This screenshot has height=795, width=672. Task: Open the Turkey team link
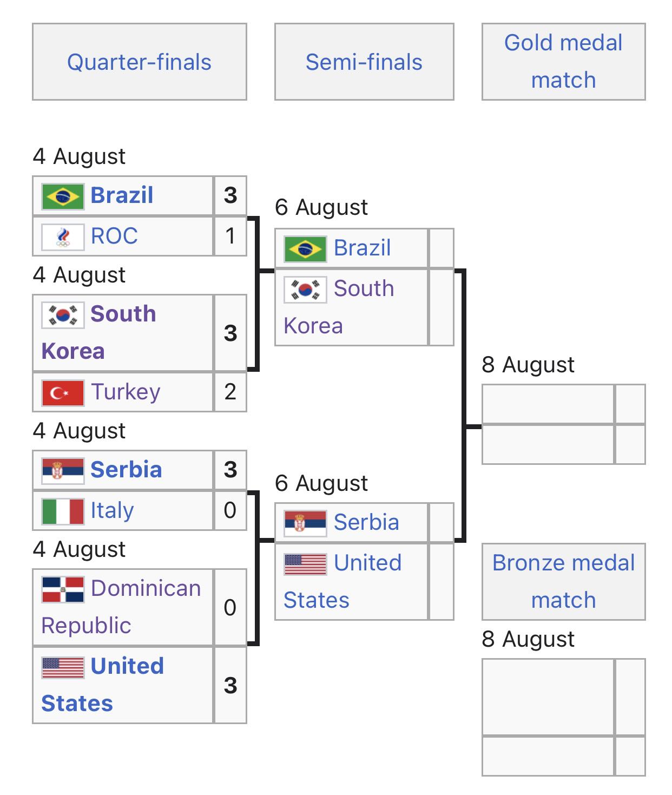(x=125, y=392)
